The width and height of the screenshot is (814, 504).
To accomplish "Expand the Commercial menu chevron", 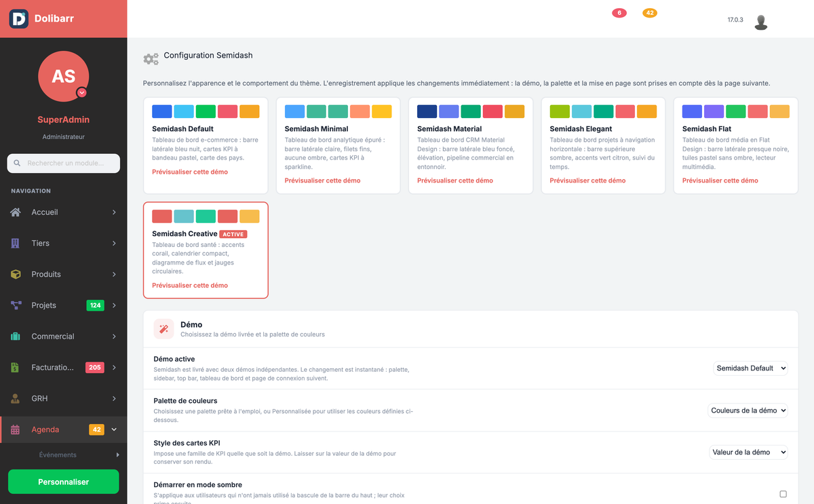I will (114, 336).
